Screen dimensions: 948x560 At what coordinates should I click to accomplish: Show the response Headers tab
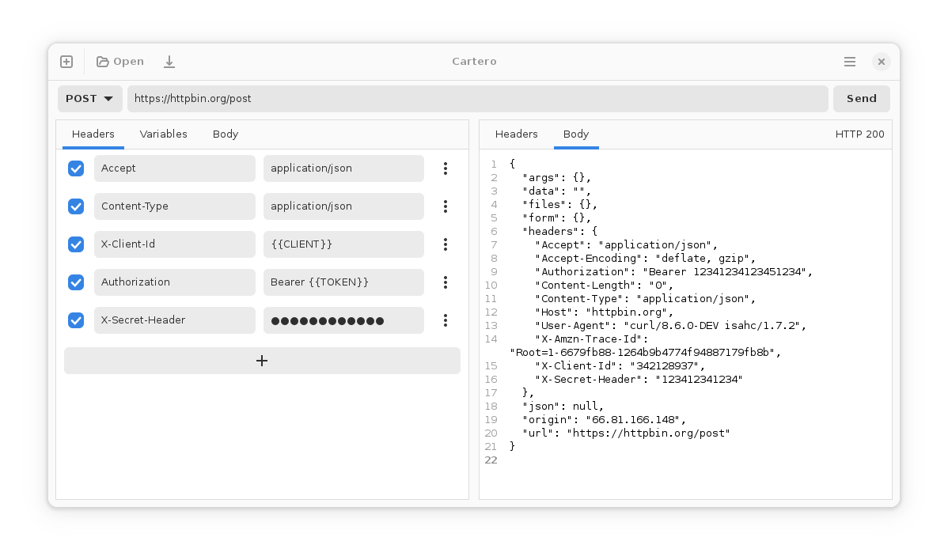[516, 134]
